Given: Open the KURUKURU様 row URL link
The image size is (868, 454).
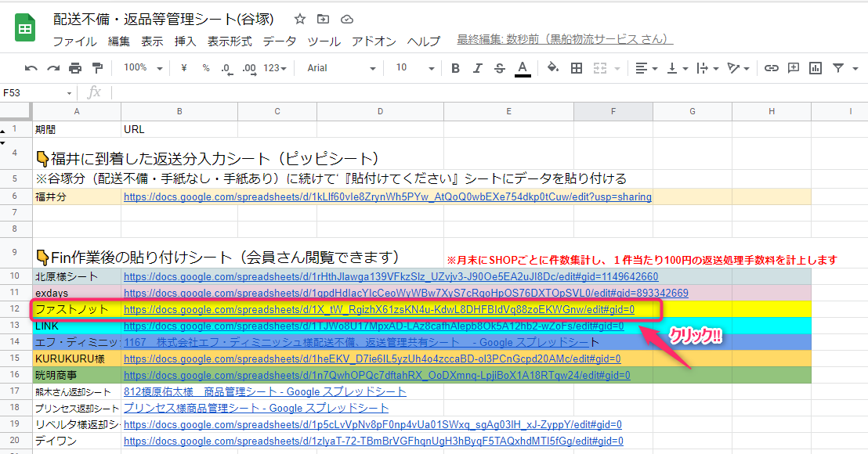Looking at the screenshot, I should (372, 359).
